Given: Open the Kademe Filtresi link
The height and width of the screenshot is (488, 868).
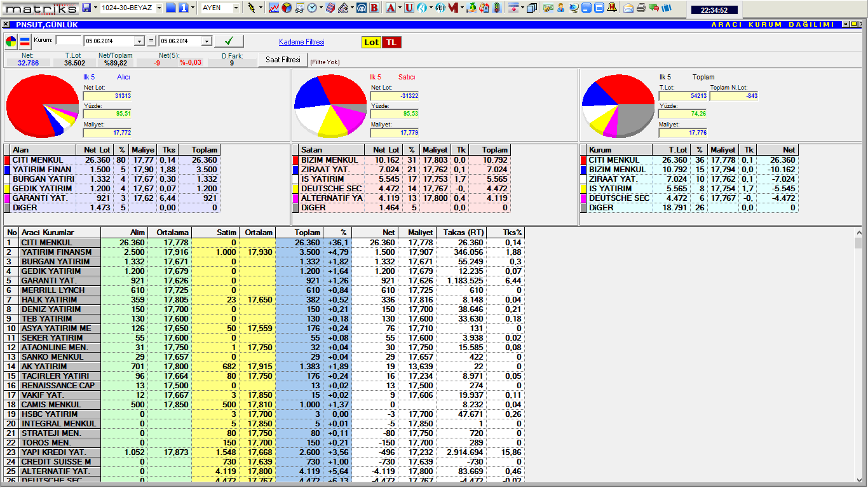Looking at the screenshot, I should (x=301, y=42).
